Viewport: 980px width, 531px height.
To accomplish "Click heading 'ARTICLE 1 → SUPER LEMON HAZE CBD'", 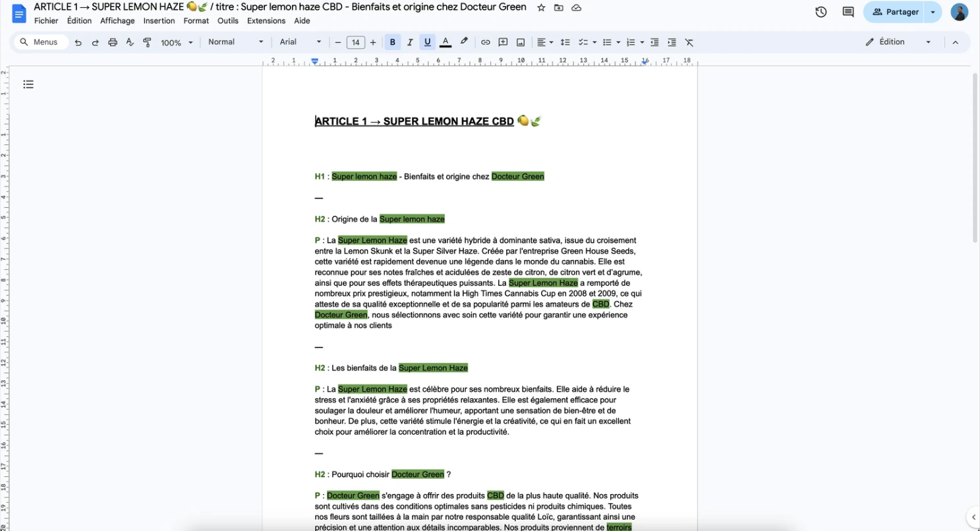I will (415, 121).
